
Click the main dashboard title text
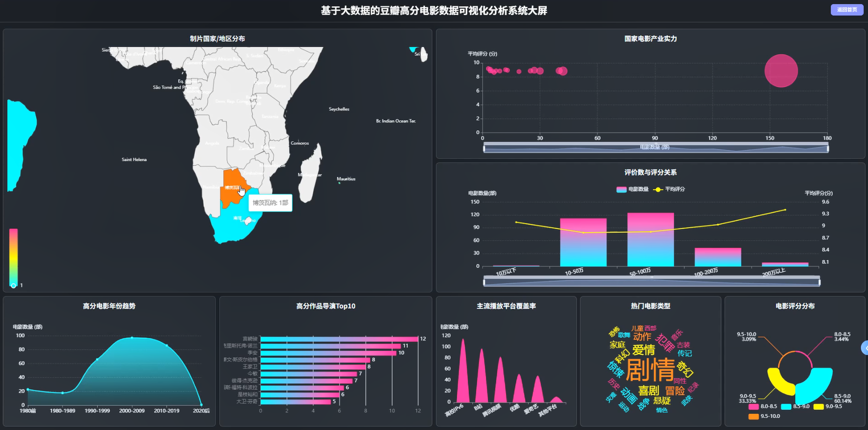[434, 10]
